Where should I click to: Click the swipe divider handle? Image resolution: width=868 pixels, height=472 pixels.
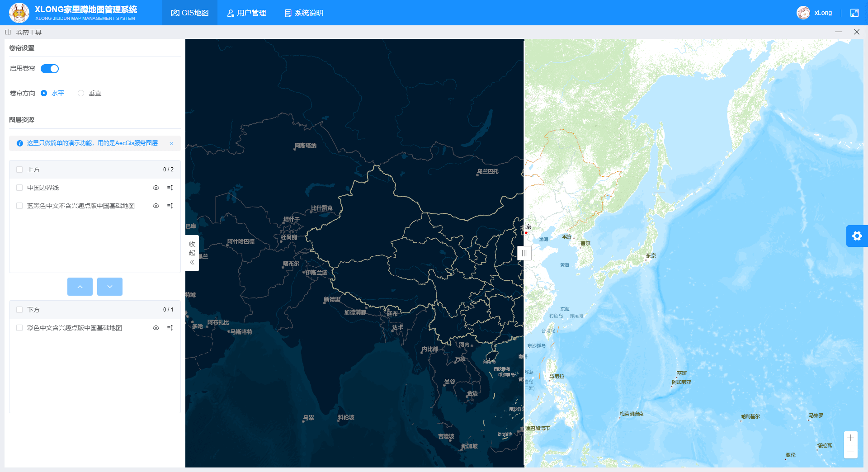(524, 253)
